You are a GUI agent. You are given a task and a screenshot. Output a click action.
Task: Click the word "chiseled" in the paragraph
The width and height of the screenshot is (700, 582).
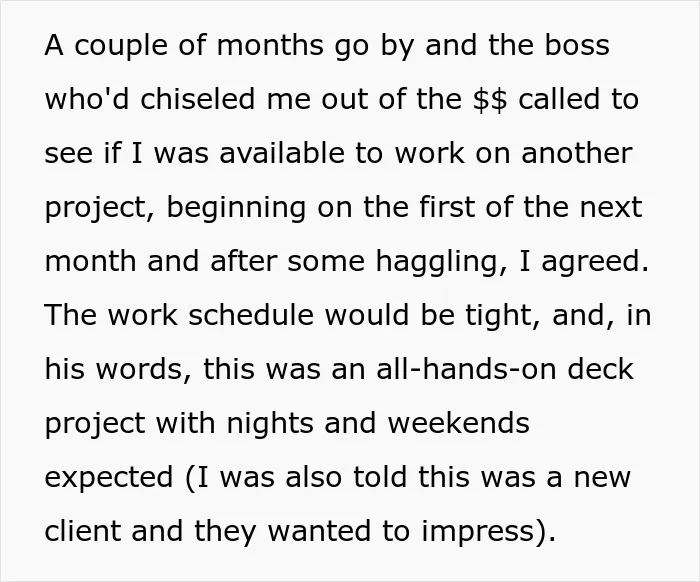click(198, 98)
